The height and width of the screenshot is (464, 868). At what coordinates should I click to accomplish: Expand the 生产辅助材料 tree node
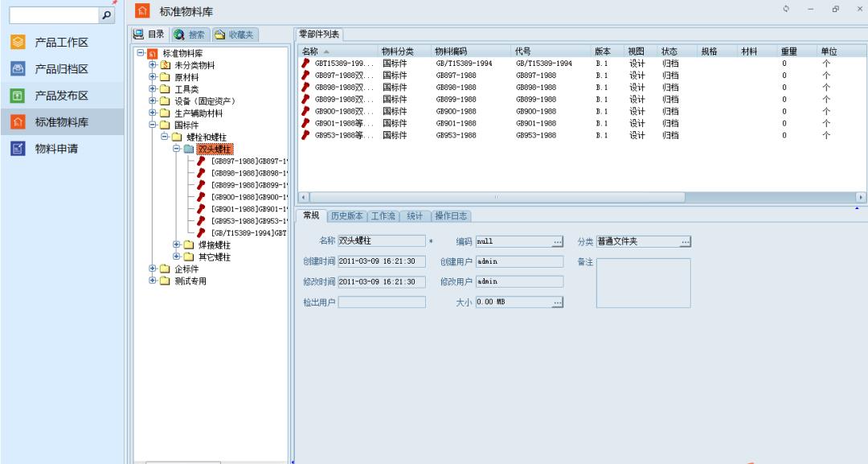tap(153, 113)
